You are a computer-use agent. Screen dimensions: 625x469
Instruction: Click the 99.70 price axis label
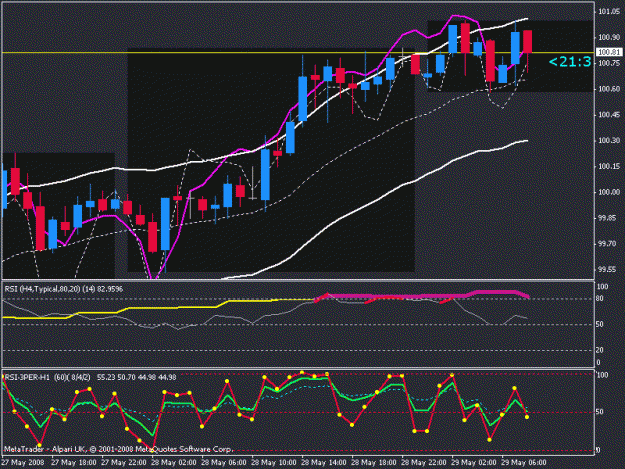[609, 244]
